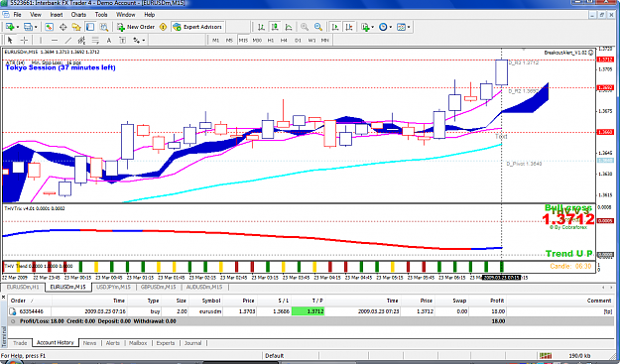This screenshot has width=620, height=364.
Task: Expand the Profiles dropdown arrow
Action: (36, 27)
